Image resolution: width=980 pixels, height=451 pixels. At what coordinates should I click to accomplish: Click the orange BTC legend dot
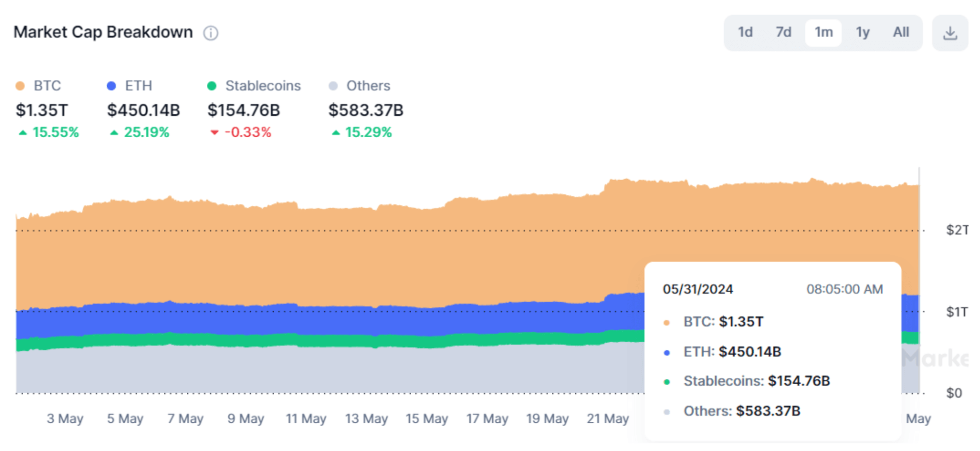coord(20,86)
